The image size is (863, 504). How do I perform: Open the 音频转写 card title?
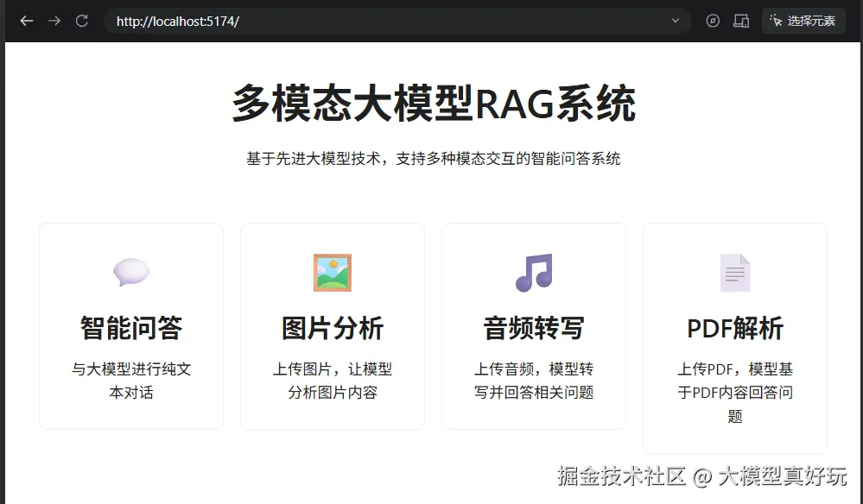534,328
